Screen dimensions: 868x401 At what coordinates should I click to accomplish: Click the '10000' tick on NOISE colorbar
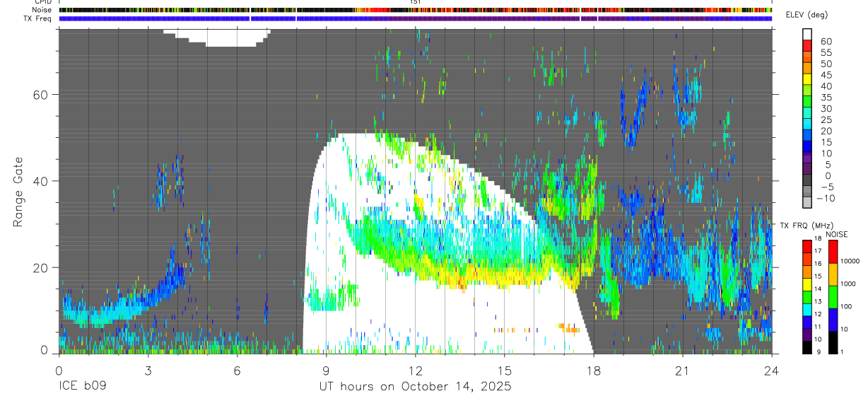point(850,262)
